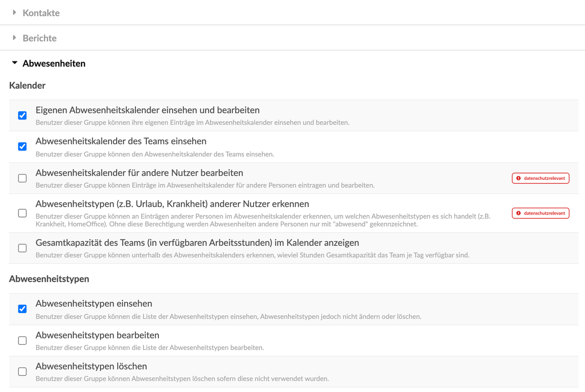585x392 pixels.
Task: Click the Abwesenheiten section heading
Action: (x=54, y=63)
